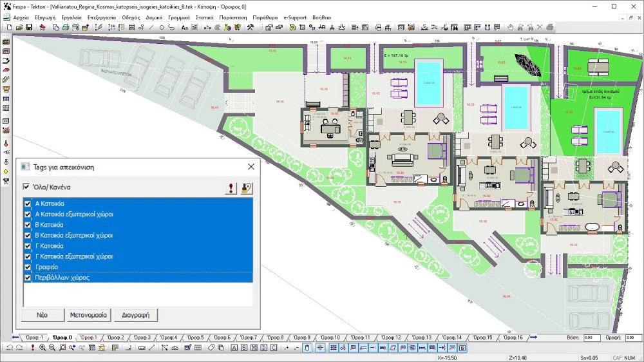Image resolution: width=644 pixels, height=362 pixels.
Task: Click the line drawing tool icon
Action: 151,28
